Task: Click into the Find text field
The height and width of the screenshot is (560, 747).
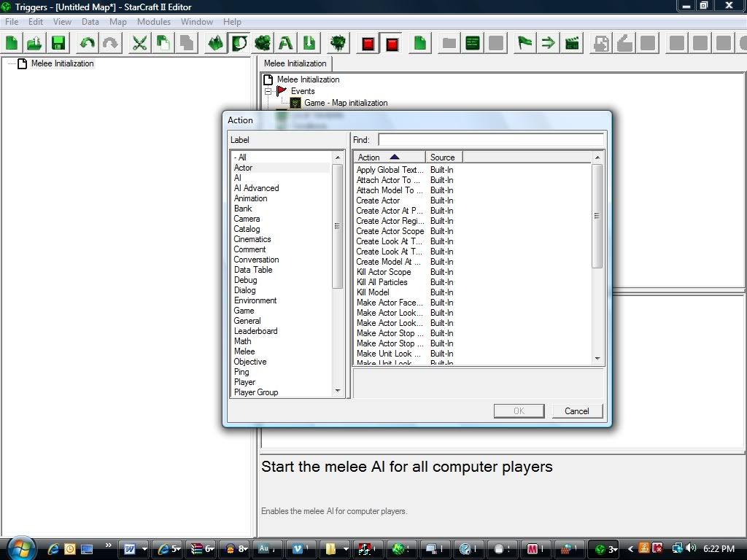Action: (x=491, y=139)
